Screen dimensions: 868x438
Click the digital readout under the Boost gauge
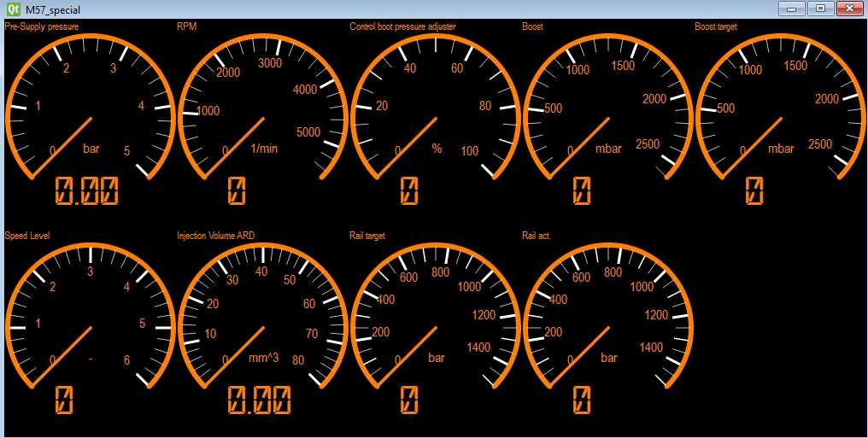pyautogui.click(x=582, y=190)
